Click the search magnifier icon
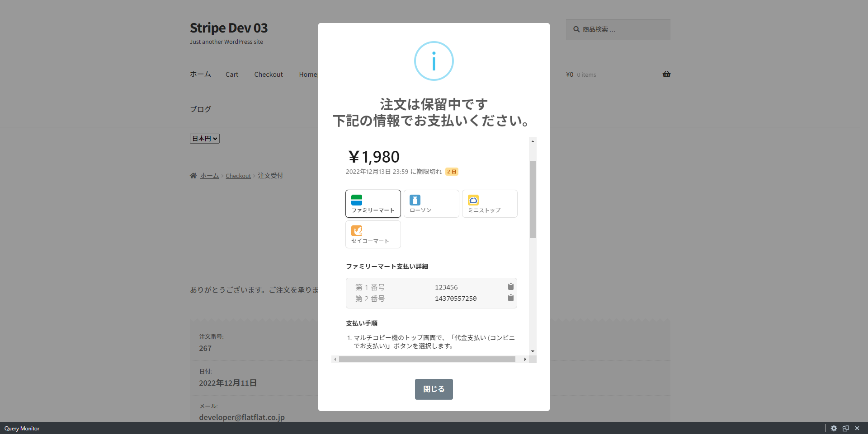The width and height of the screenshot is (868, 434). 576,29
